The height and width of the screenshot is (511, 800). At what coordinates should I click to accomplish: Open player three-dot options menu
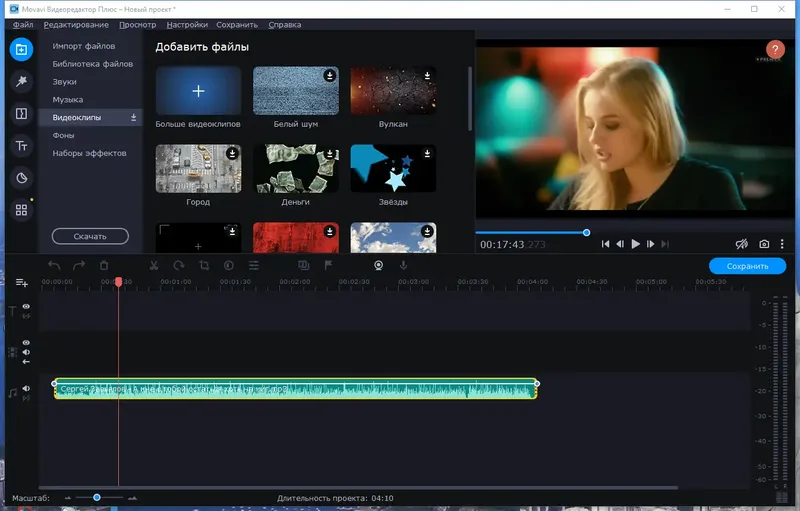pyautogui.click(x=782, y=244)
